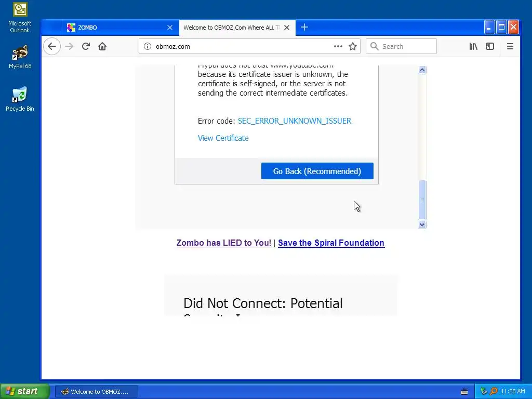This screenshot has height=399, width=532.
Task: Show site information for obmoz.com
Action: pos(147,46)
